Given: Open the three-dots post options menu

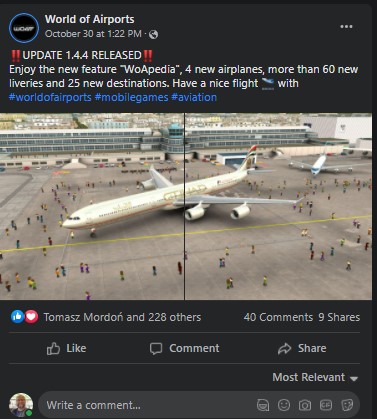Looking at the screenshot, I should click(346, 27).
